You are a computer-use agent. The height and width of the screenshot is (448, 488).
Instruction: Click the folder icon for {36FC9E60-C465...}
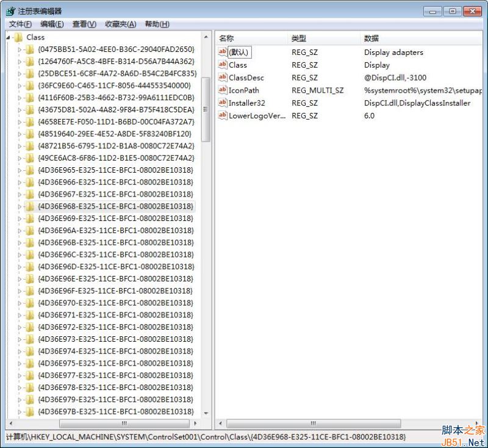(x=30, y=85)
